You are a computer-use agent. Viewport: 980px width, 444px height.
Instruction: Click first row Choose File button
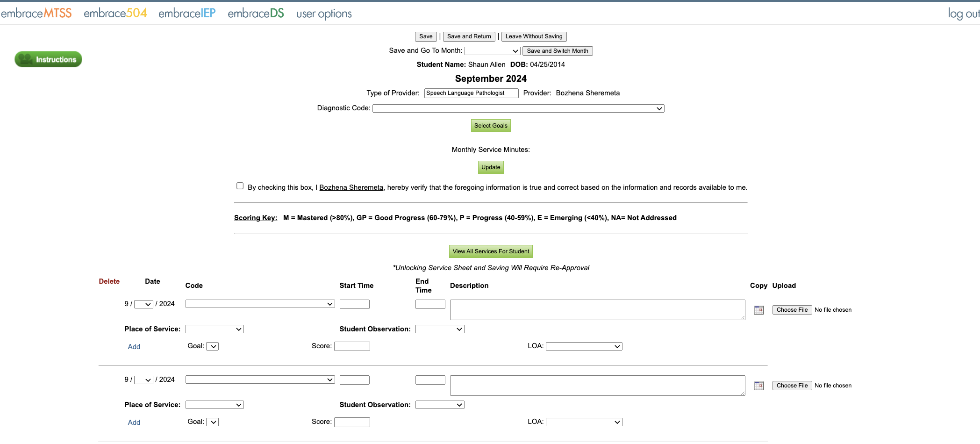pos(792,310)
